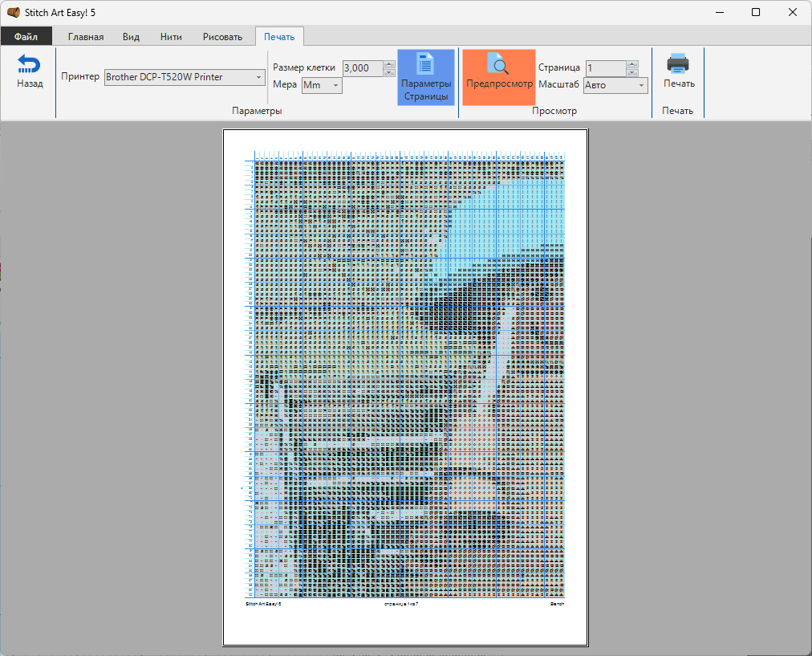Screen dimensions: 812x656
Task: Select the Печать ribbon tab
Action: [x=279, y=37]
